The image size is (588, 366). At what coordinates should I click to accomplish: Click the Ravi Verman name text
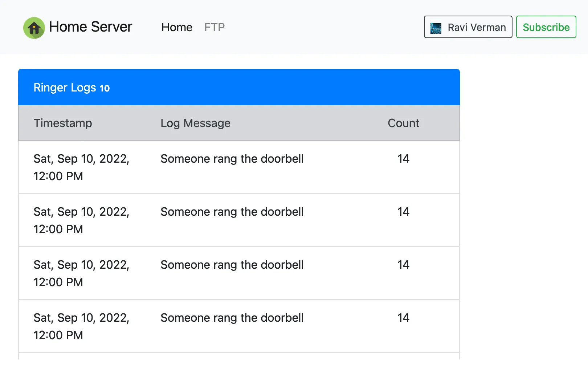(x=477, y=27)
